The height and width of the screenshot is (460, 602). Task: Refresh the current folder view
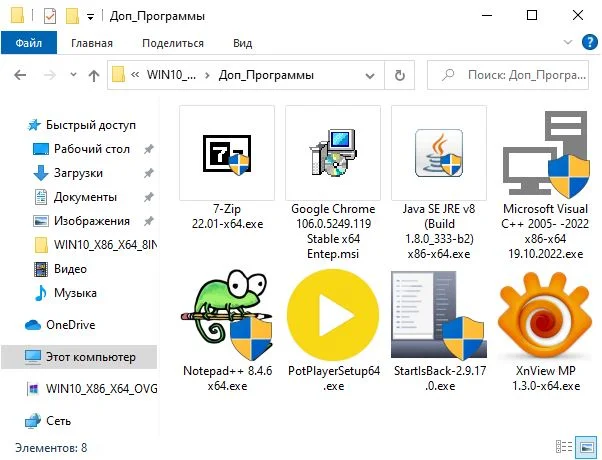pyautogui.click(x=400, y=75)
